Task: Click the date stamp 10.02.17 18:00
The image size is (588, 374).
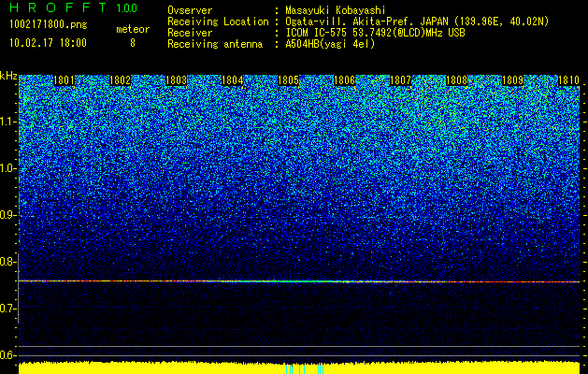Action: pos(48,43)
